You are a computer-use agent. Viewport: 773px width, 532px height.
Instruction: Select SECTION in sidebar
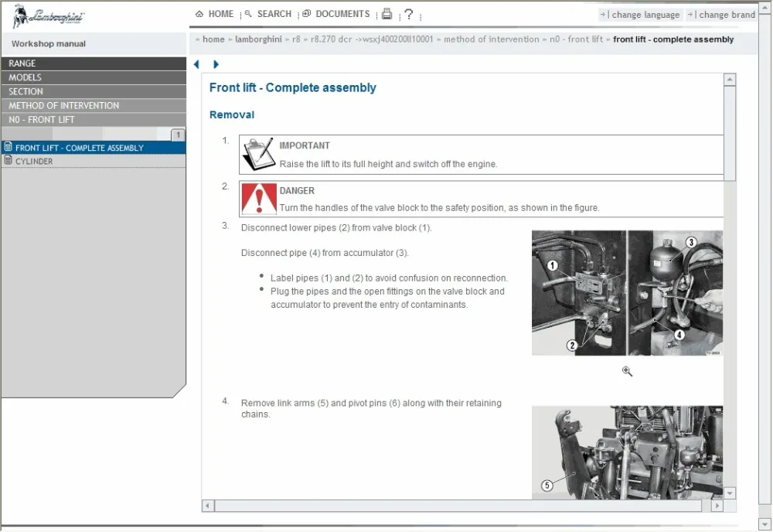pos(94,92)
